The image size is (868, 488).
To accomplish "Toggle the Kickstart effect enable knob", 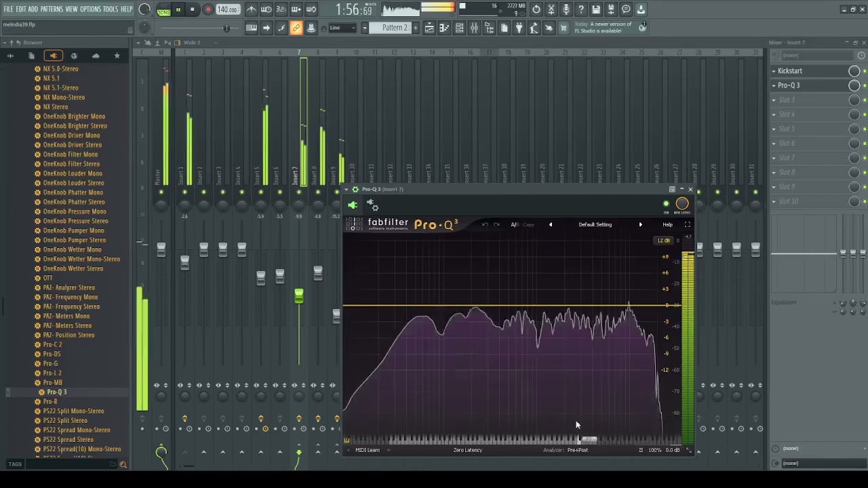I will click(x=854, y=71).
